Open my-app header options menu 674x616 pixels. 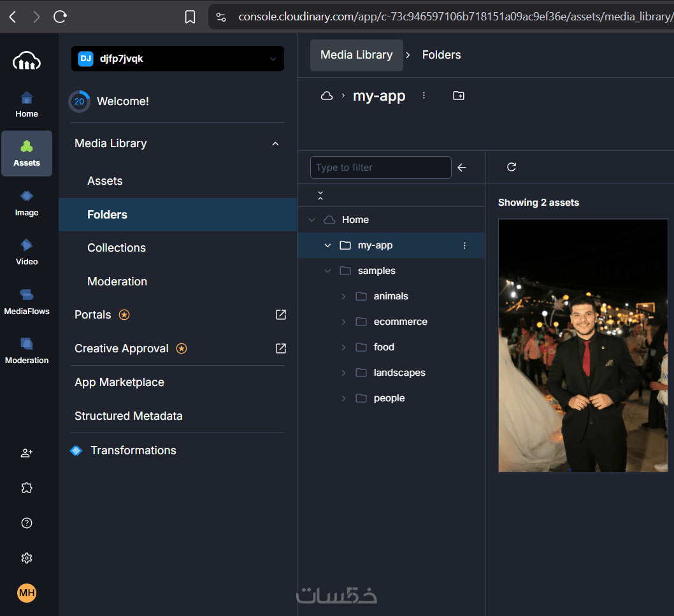click(x=424, y=96)
